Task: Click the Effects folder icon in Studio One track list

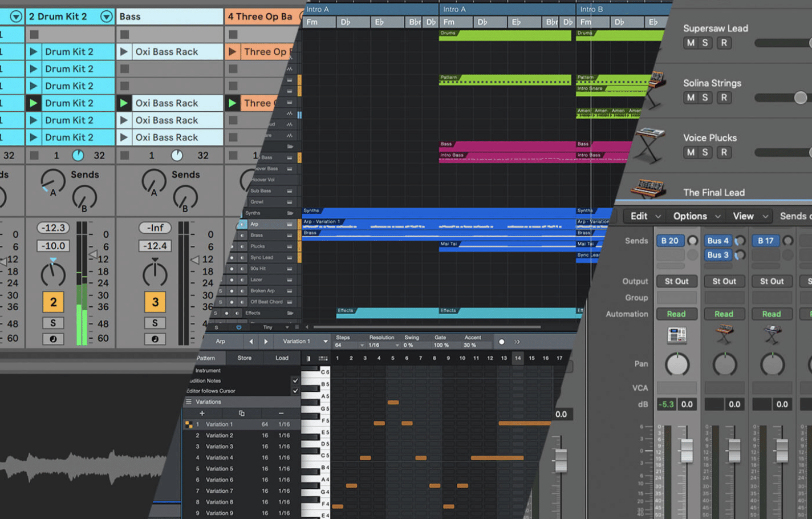Action: 290,313
